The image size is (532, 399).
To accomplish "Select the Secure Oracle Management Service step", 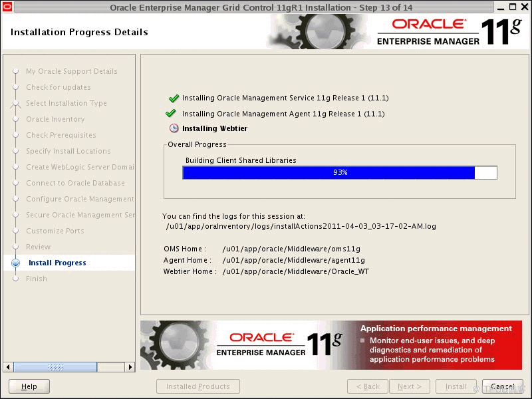I will pyautogui.click(x=80, y=215).
